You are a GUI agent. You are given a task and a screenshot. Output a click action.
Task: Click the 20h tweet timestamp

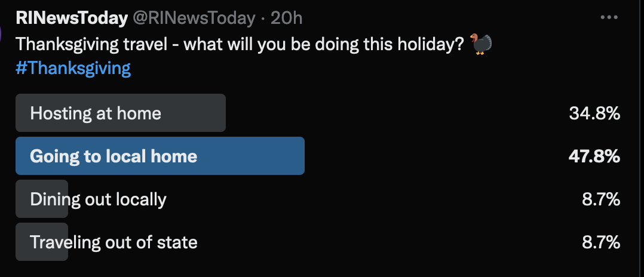pos(286,18)
